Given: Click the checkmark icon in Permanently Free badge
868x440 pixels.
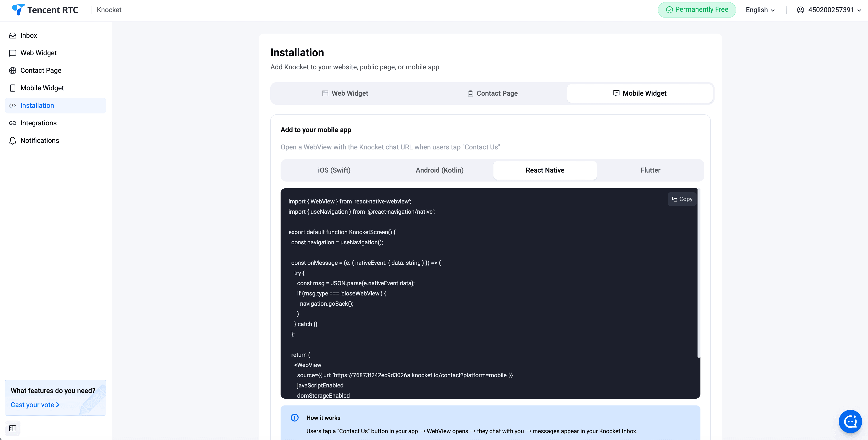Looking at the screenshot, I should (x=669, y=10).
